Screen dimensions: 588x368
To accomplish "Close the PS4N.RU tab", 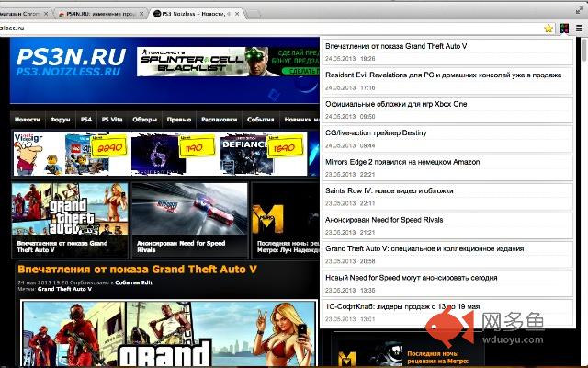I will [141, 14].
